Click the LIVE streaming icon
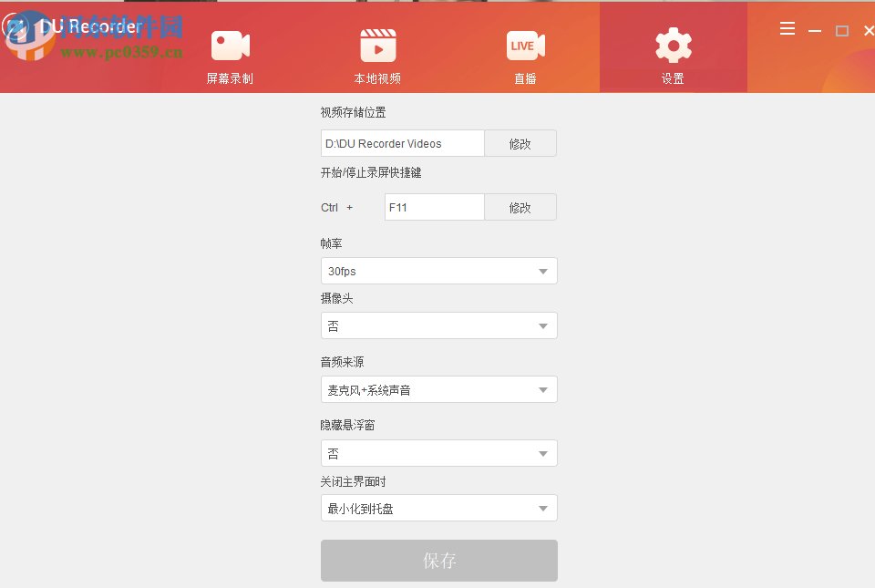This screenshot has width=875, height=588. (x=525, y=45)
